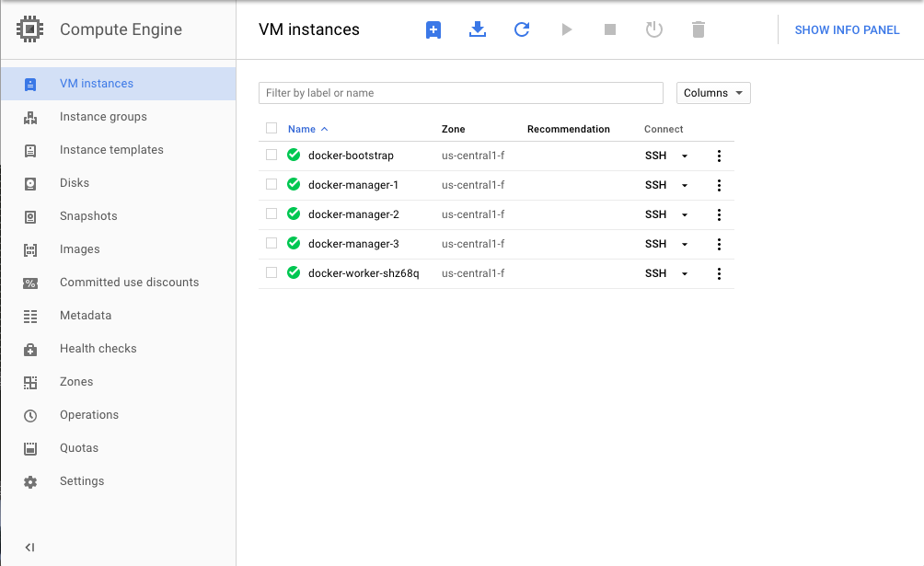Refresh the VM instances list

pyautogui.click(x=522, y=29)
